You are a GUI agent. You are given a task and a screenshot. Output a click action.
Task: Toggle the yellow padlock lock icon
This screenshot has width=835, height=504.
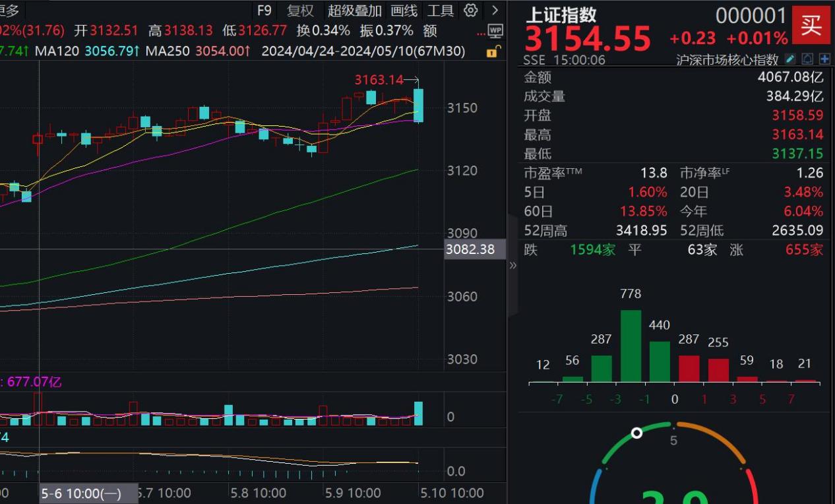point(493,51)
